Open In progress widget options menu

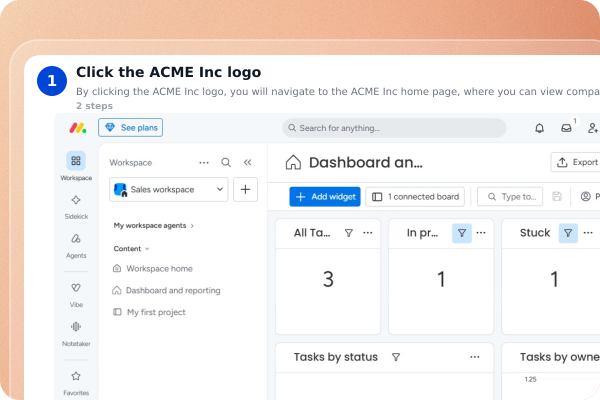point(481,233)
